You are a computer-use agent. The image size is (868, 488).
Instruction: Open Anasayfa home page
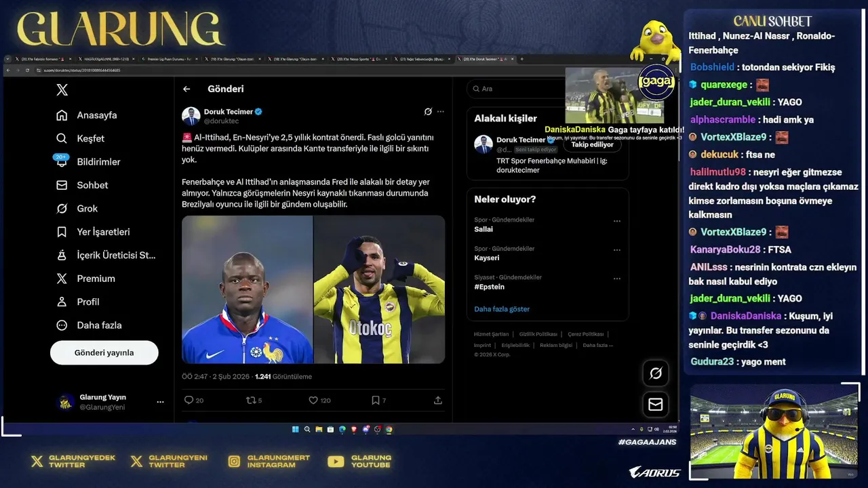click(87, 115)
